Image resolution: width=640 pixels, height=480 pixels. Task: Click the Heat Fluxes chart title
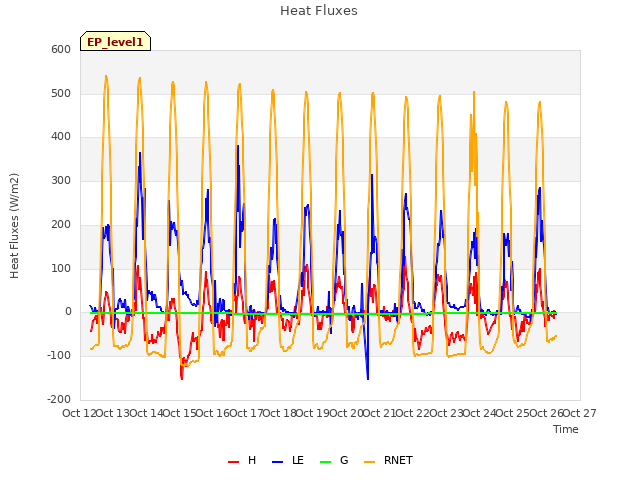pyautogui.click(x=319, y=11)
